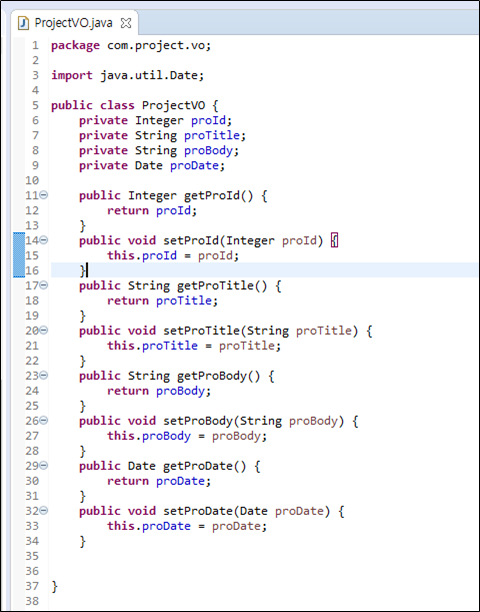The image size is (480, 612).
Task: Click the method name 'getProDate()'
Action: (x=204, y=466)
